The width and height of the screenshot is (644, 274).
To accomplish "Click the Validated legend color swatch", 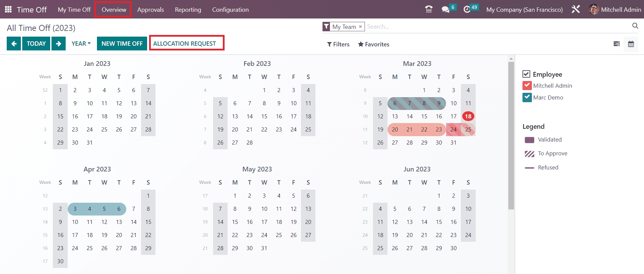I will [529, 140].
